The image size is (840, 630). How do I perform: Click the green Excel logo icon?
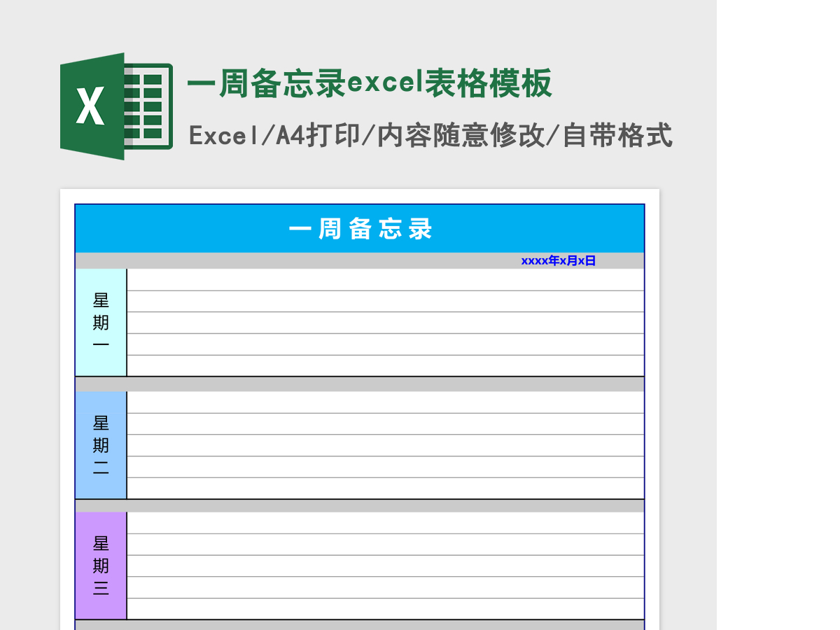click(x=116, y=106)
